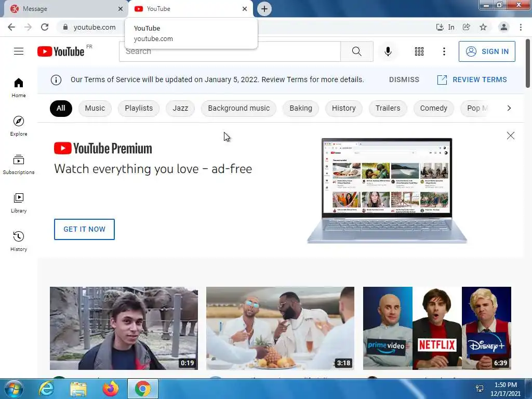
Task: Click the YouTube logo
Action: click(61, 51)
